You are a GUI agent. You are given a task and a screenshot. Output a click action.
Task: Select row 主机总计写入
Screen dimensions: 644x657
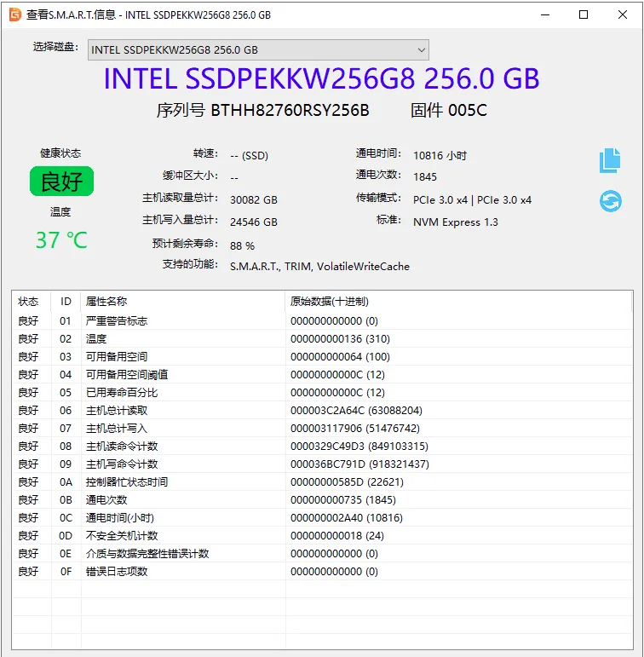pos(322,429)
